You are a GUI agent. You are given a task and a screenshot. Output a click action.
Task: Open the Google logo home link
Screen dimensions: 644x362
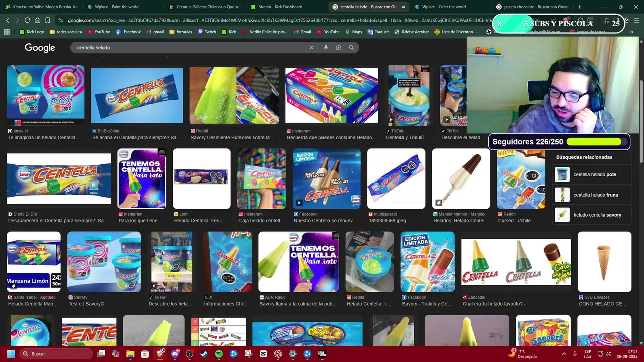[x=40, y=48]
